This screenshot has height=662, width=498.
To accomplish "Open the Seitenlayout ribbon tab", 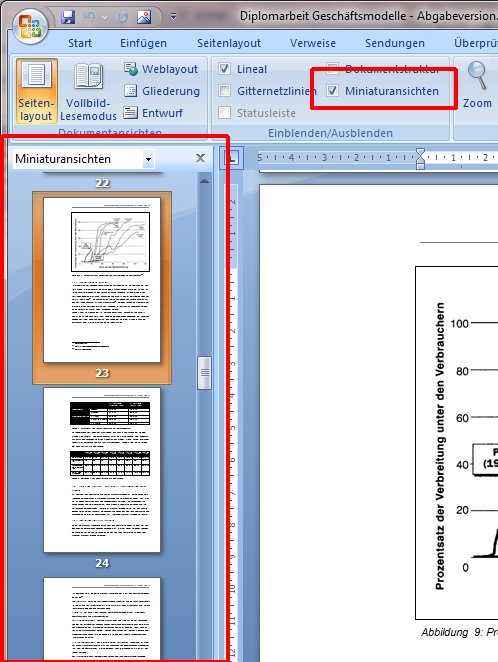I will click(x=229, y=43).
